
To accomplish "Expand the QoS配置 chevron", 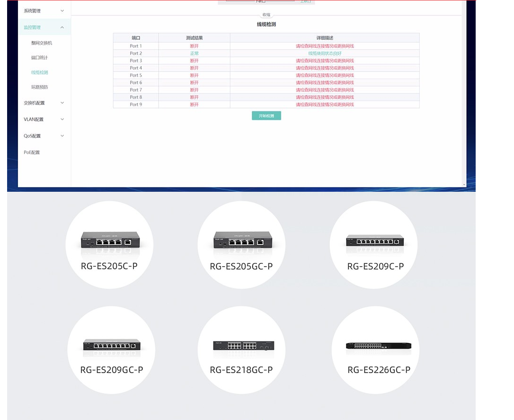I will pos(62,136).
